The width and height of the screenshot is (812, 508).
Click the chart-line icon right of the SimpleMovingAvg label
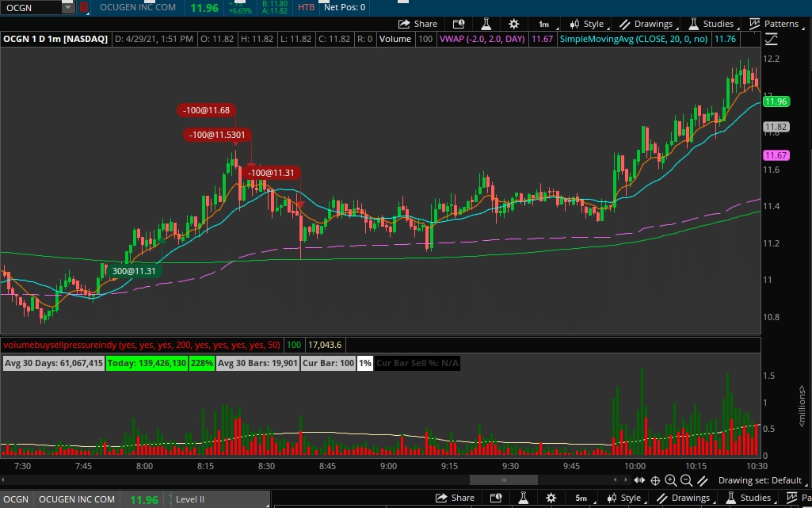pos(771,40)
